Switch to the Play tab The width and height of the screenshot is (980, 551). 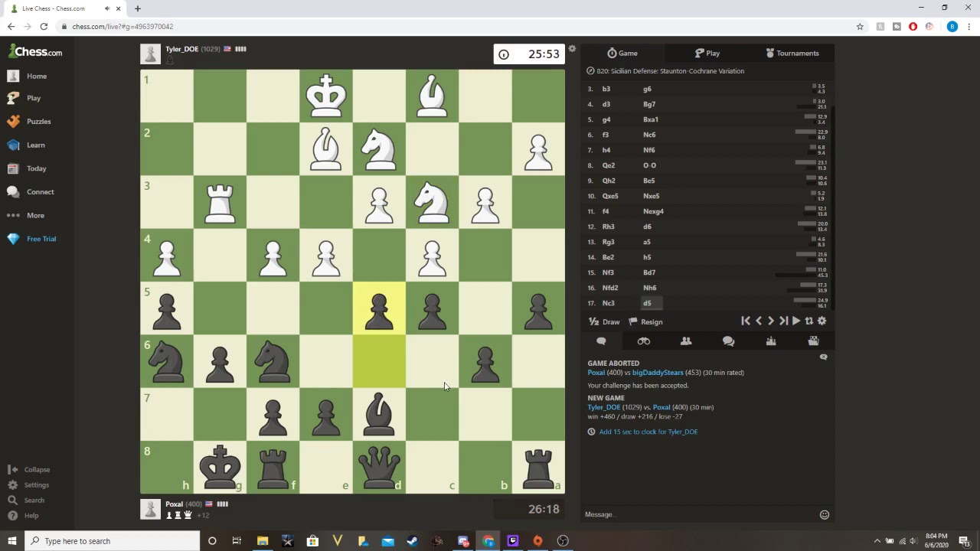coord(707,53)
